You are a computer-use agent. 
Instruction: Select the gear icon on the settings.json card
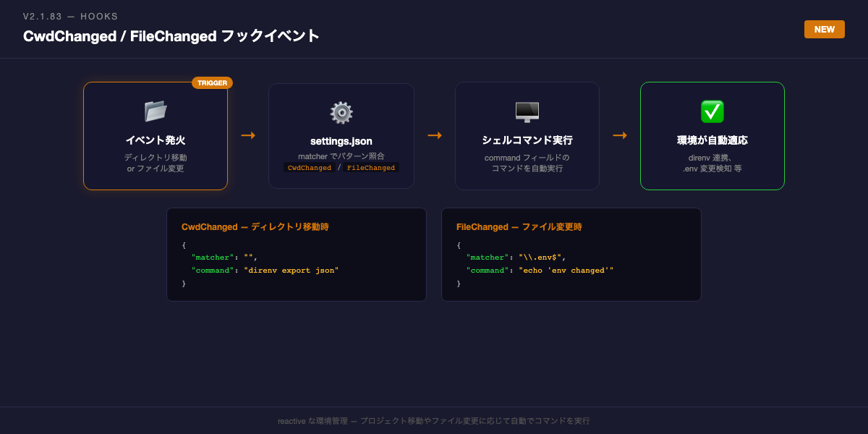pos(341,112)
